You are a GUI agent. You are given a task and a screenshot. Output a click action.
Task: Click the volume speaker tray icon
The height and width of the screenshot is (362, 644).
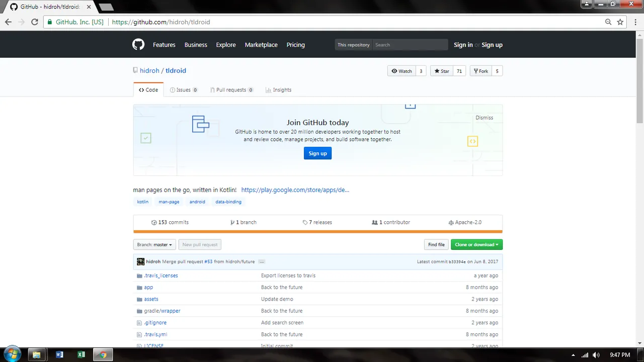click(x=595, y=355)
